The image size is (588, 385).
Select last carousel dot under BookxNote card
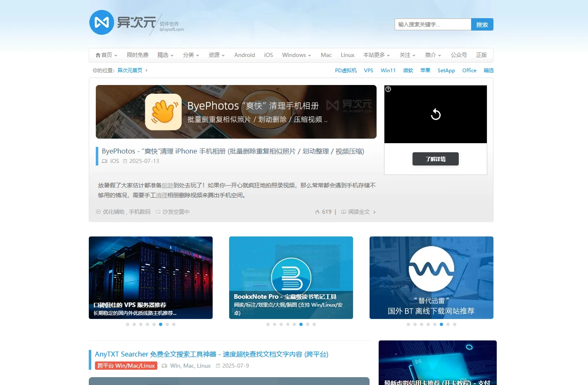click(x=314, y=324)
